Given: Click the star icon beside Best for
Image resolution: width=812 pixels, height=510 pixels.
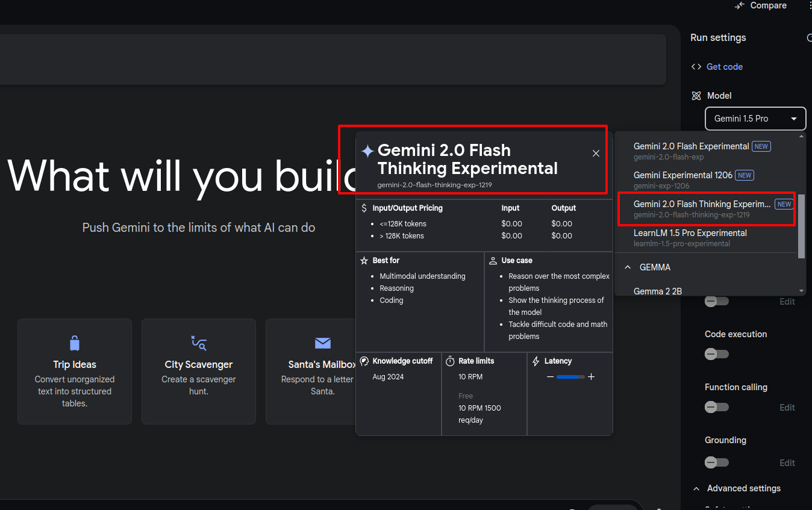Looking at the screenshot, I should click(364, 261).
